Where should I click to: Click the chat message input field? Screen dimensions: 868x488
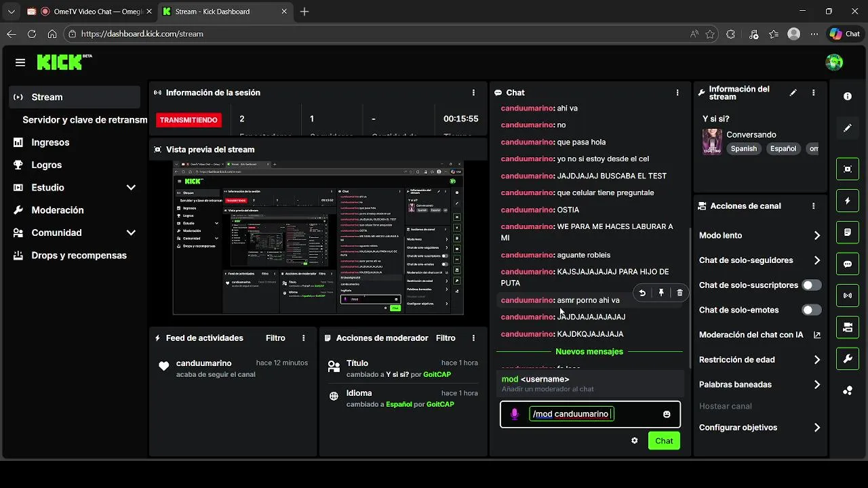[590, 414]
